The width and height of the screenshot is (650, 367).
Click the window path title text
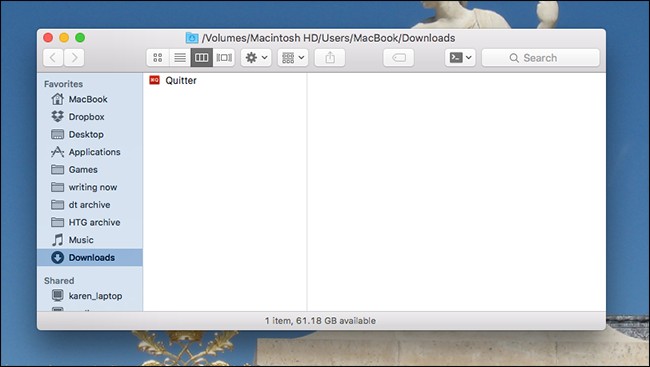coord(328,38)
